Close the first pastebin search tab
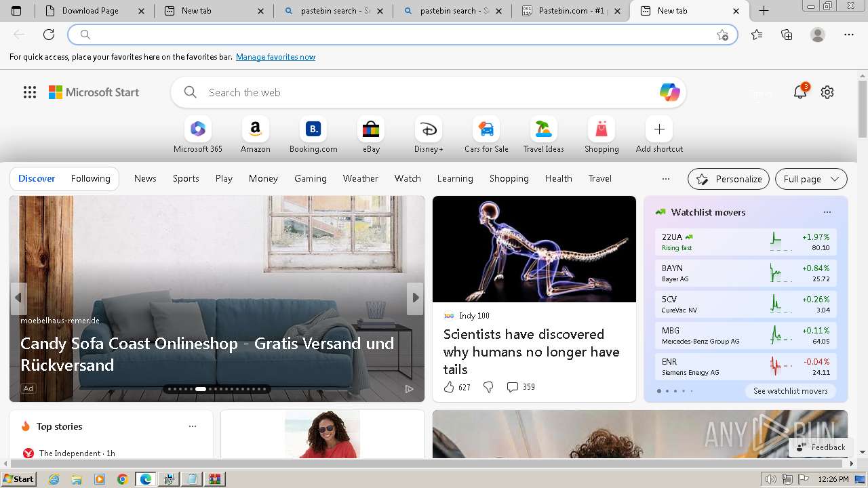The image size is (868, 488). [380, 11]
